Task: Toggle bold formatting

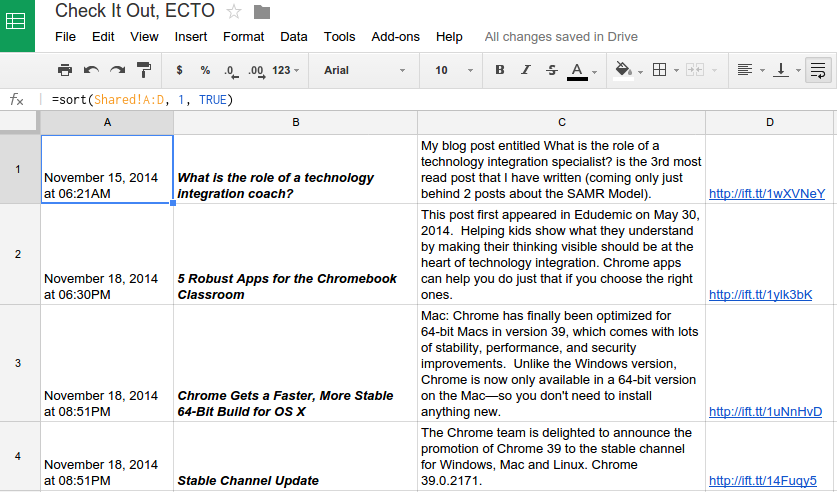Action: click(x=500, y=70)
